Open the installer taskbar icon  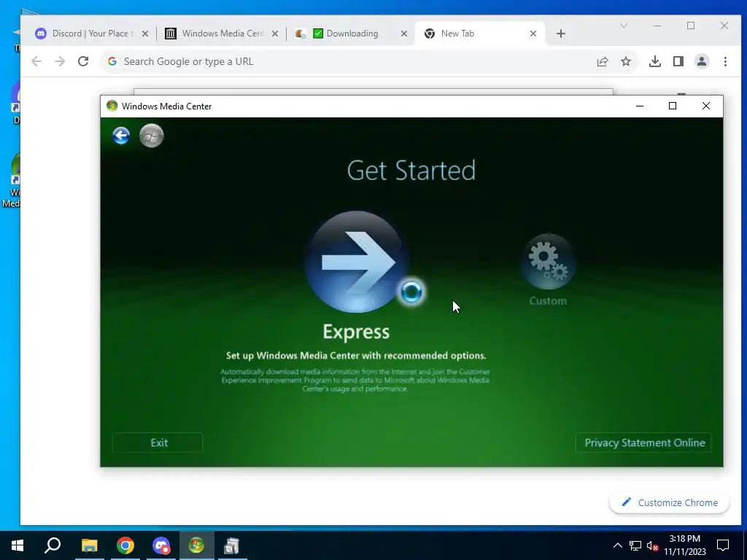click(x=232, y=545)
